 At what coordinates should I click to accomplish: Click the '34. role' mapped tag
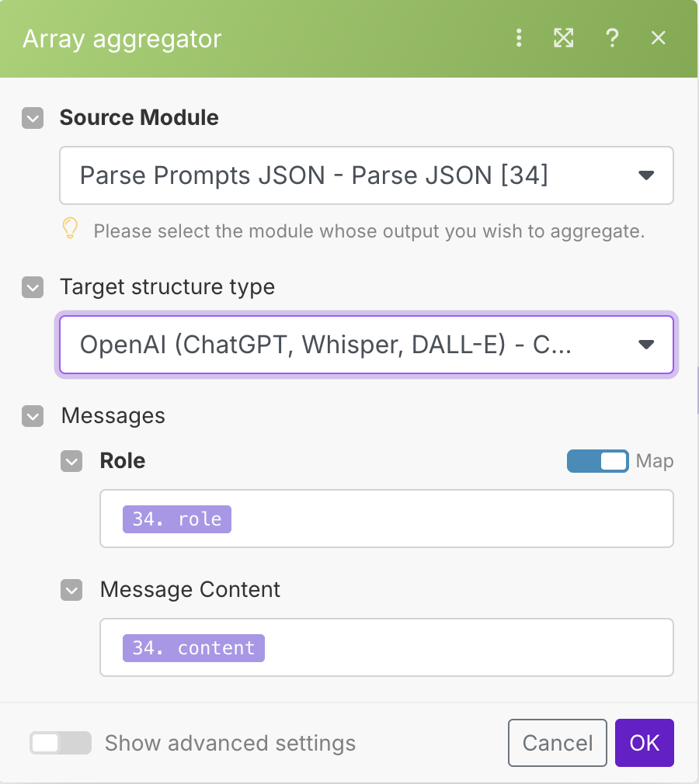177,519
